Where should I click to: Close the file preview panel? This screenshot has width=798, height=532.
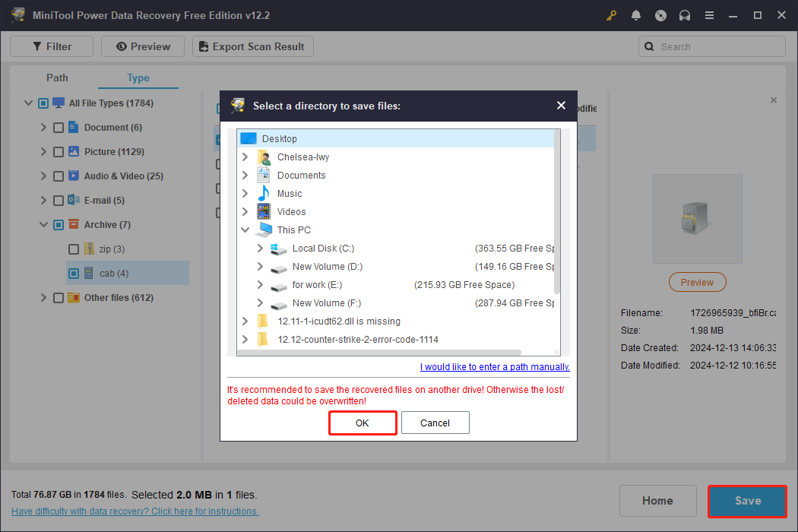click(x=774, y=100)
